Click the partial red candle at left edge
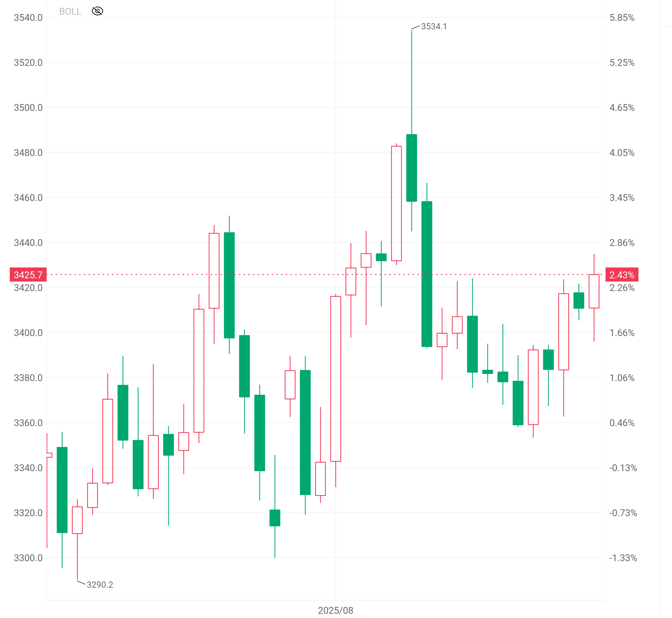 click(x=49, y=455)
